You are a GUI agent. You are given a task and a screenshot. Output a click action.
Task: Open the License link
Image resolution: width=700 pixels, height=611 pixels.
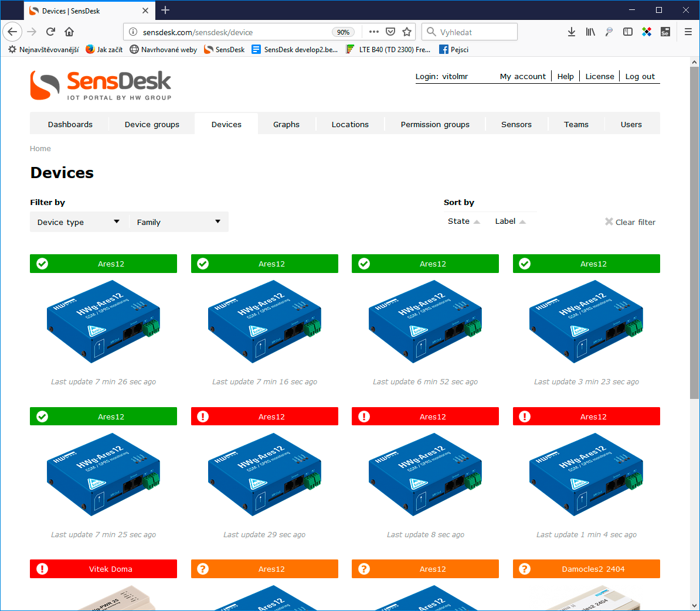(600, 76)
